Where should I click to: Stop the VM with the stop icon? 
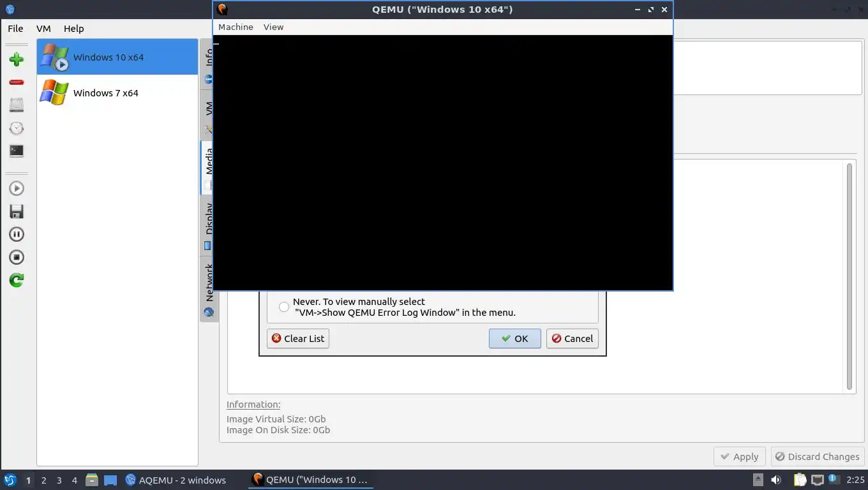17,257
